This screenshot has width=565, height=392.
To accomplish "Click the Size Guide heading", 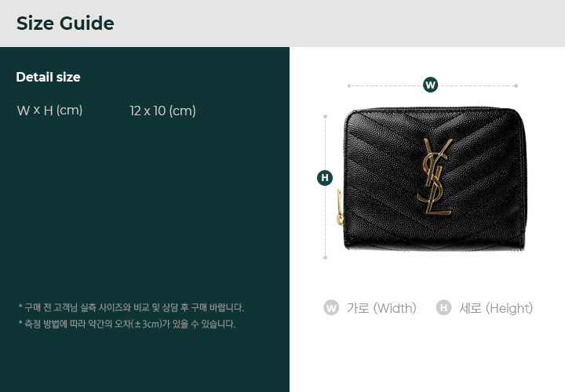I will click(x=65, y=24).
